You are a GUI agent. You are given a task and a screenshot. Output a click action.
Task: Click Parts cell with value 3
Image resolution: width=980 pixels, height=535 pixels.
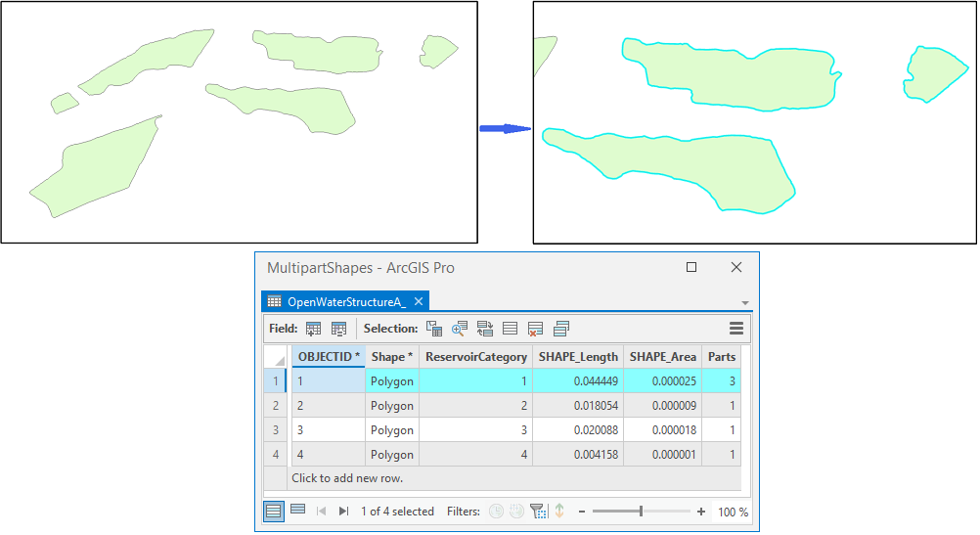click(721, 380)
